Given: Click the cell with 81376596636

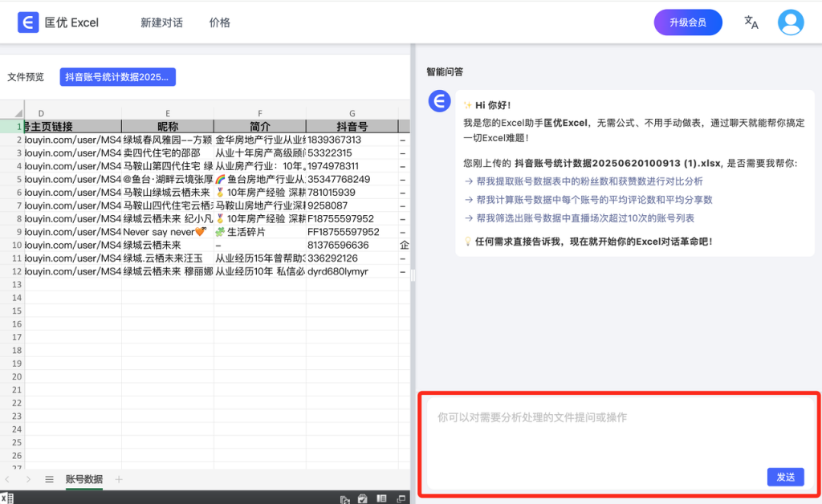Looking at the screenshot, I should point(352,245).
